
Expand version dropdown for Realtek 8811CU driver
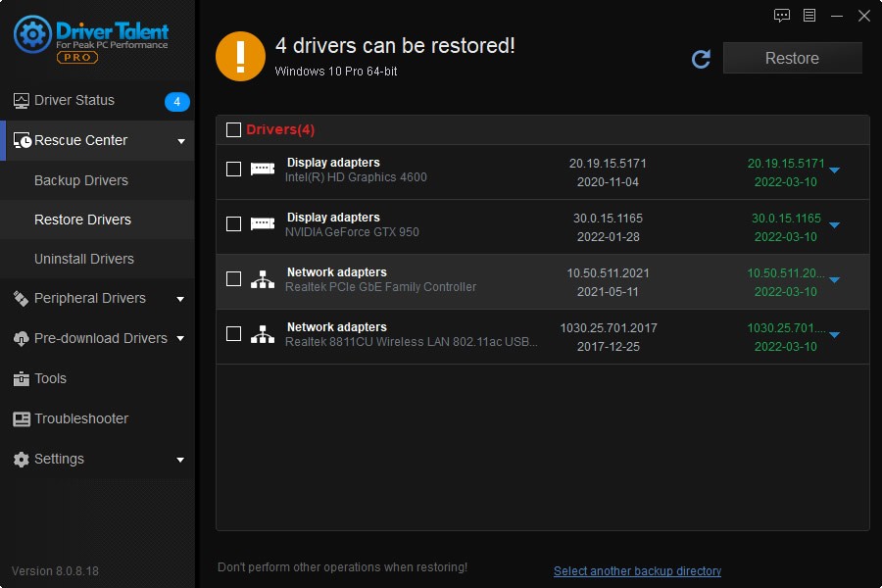834,335
